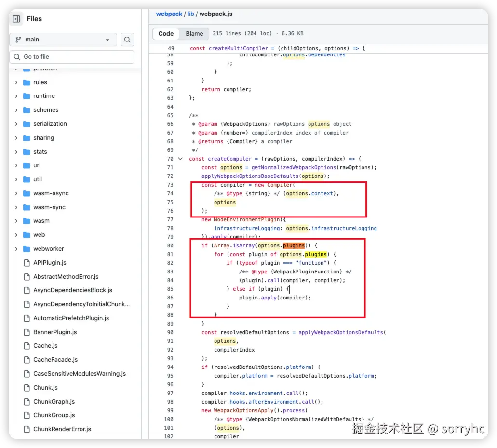Screen dimensions: 497x448
Task: Click the Chunk.js file icon
Action: tap(27, 388)
